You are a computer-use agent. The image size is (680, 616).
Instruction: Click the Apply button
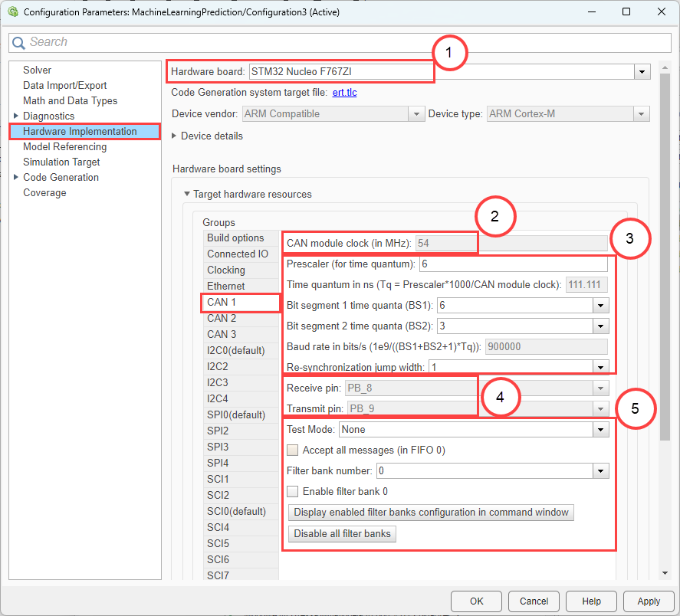pos(649,601)
